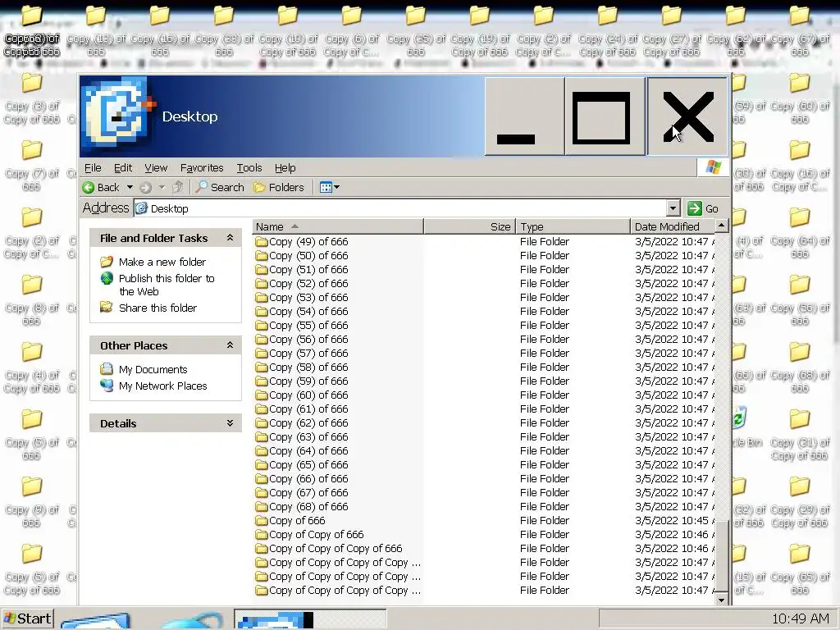The height and width of the screenshot is (630, 840).
Task: Click the Windows logo throbber in Explorer
Action: click(x=713, y=167)
